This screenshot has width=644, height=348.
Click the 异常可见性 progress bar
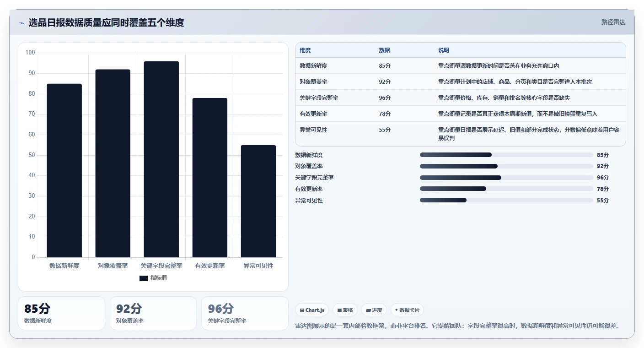[506, 200]
